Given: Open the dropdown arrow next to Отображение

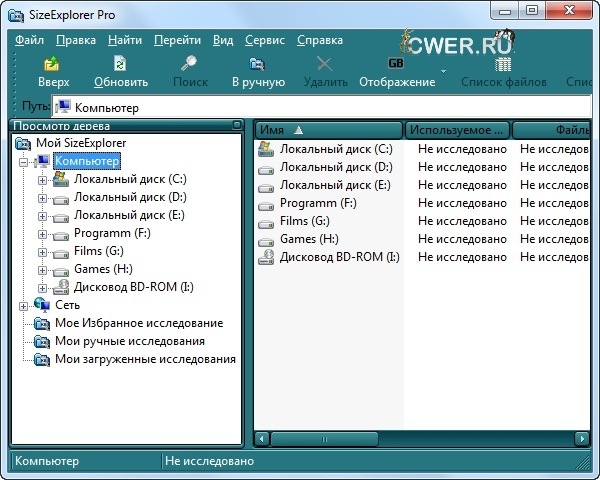Looking at the screenshot, I should coord(443,72).
